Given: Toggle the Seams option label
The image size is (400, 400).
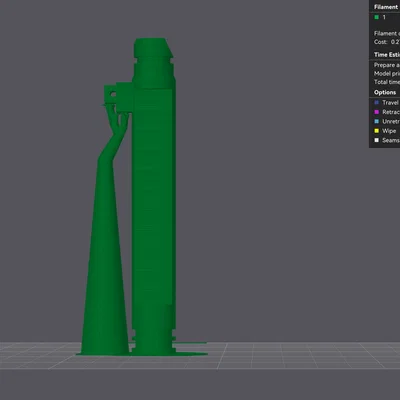Looking at the screenshot, I should [391, 140].
